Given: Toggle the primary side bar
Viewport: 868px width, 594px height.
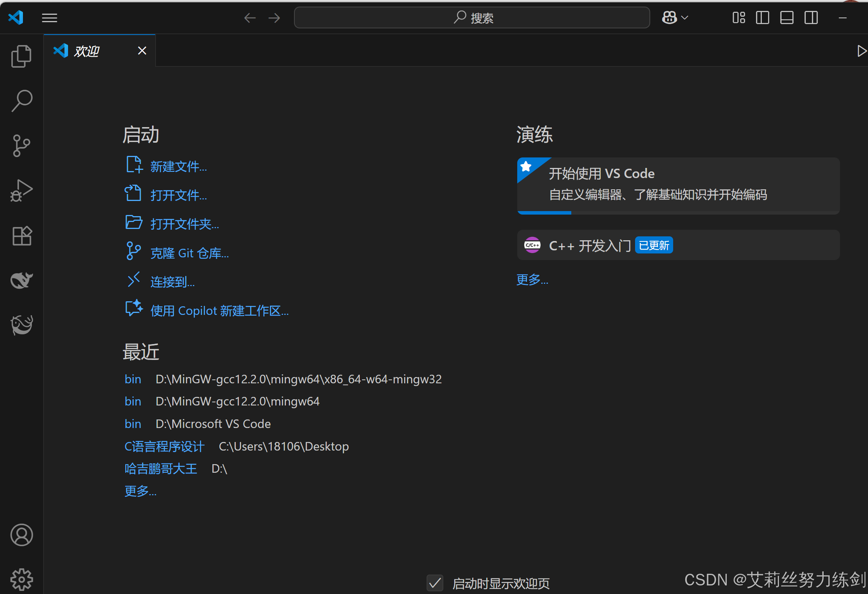Looking at the screenshot, I should click(762, 18).
